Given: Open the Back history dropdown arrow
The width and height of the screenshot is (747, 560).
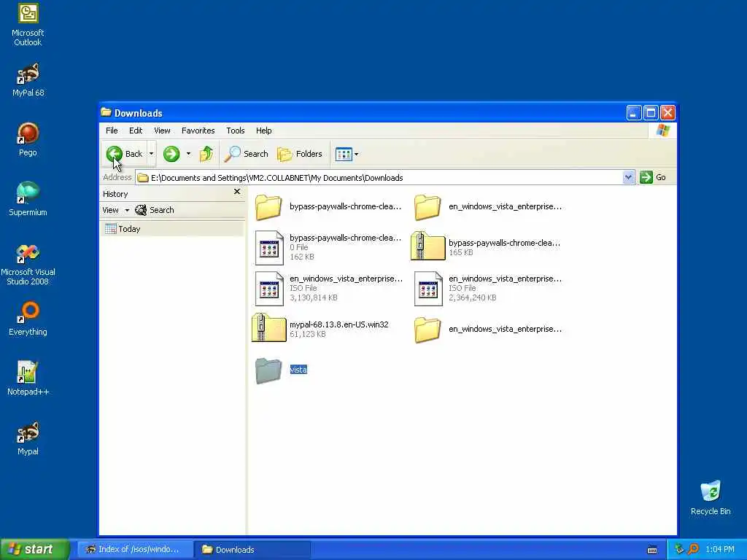Looking at the screenshot, I should coord(151,154).
